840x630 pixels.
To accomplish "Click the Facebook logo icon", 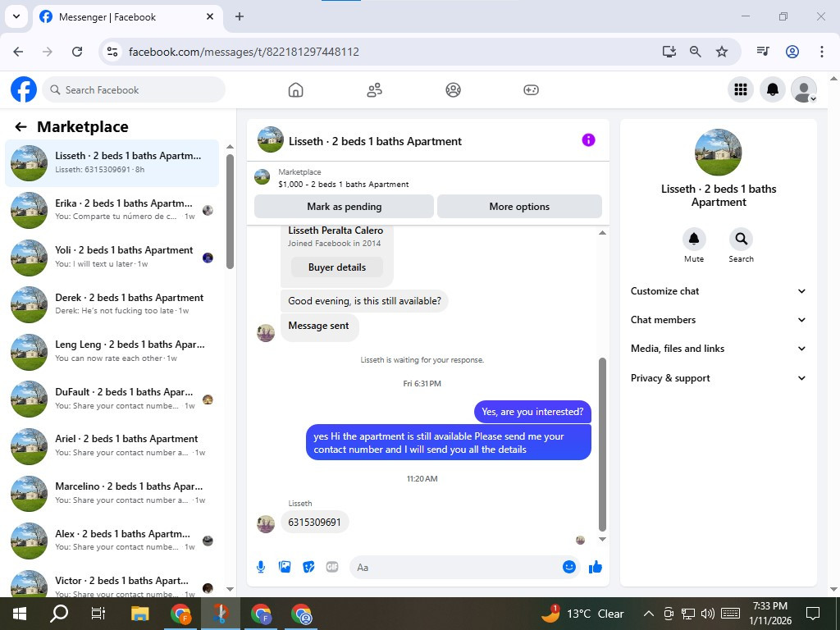I will click(x=24, y=89).
